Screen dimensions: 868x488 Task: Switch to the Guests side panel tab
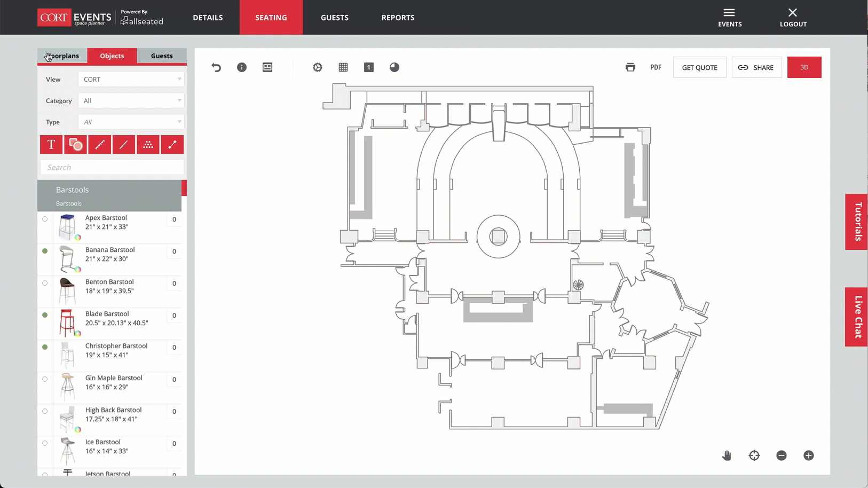(x=162, y=56)
